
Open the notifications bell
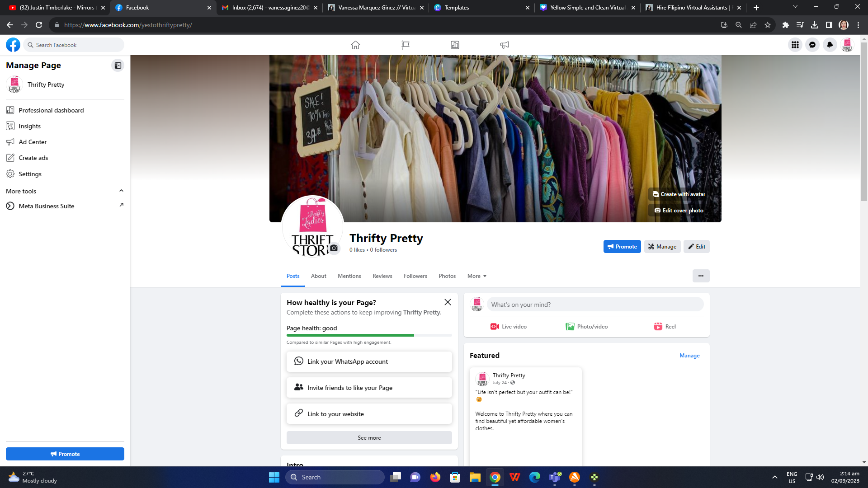[x=830, y=45]
